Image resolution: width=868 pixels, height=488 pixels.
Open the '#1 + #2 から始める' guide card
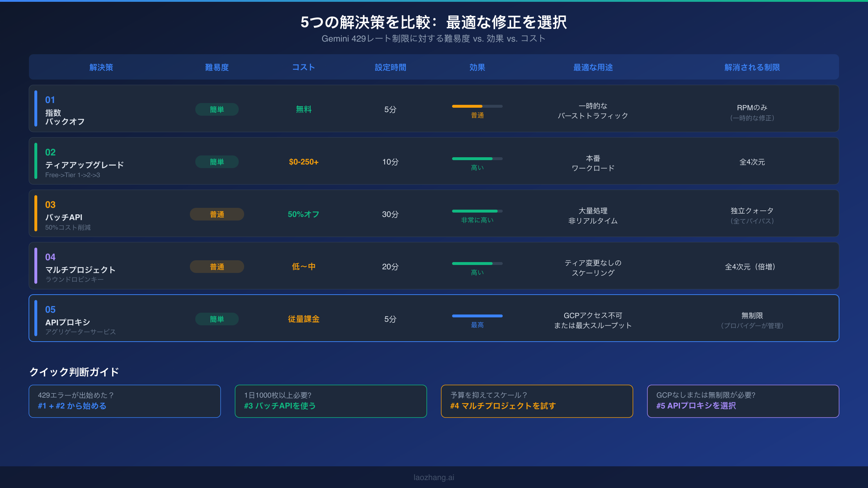pos(124,401)
